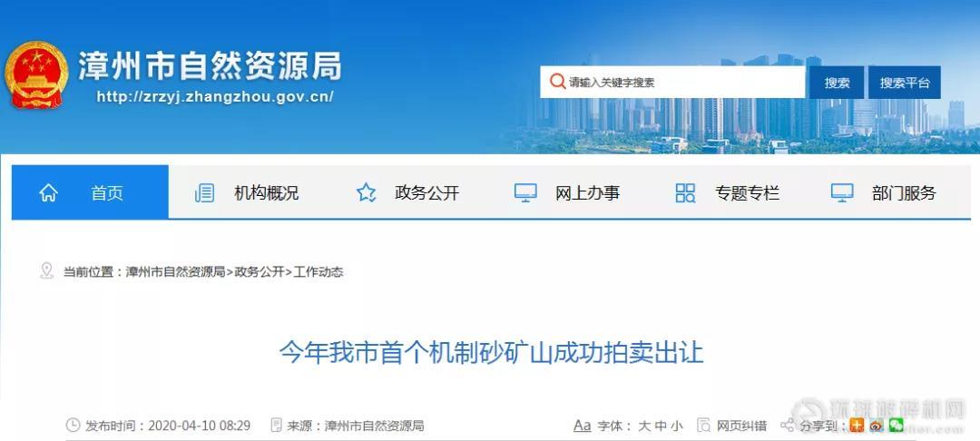
Task: Go to 政务公开 breadcrumb link
Action: point(260,272)
